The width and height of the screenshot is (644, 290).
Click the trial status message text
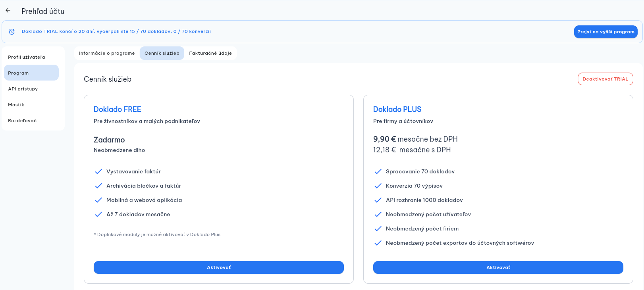click(116, 31)
